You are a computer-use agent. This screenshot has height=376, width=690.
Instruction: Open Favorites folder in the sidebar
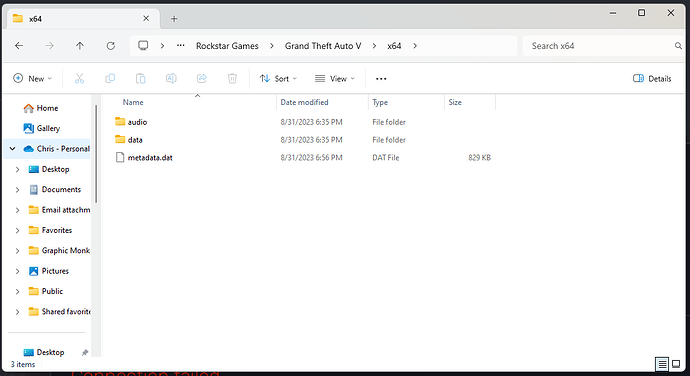coord(56,230)
